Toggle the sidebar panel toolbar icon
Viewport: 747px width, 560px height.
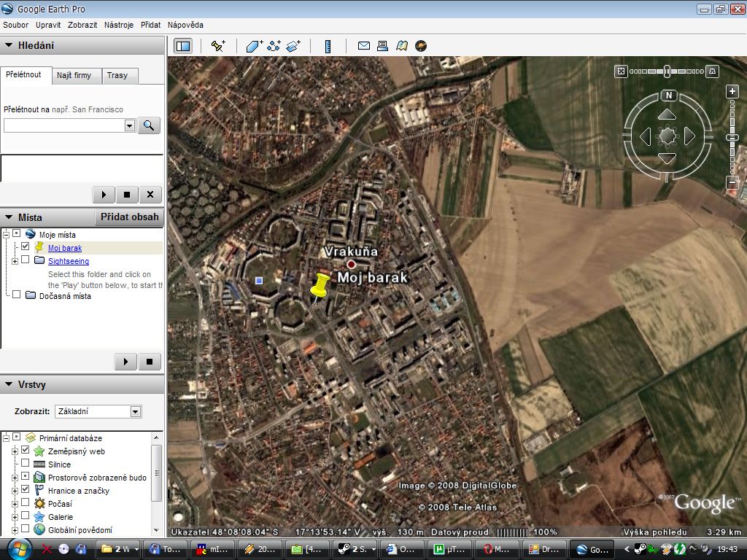[x=183, y=46]
